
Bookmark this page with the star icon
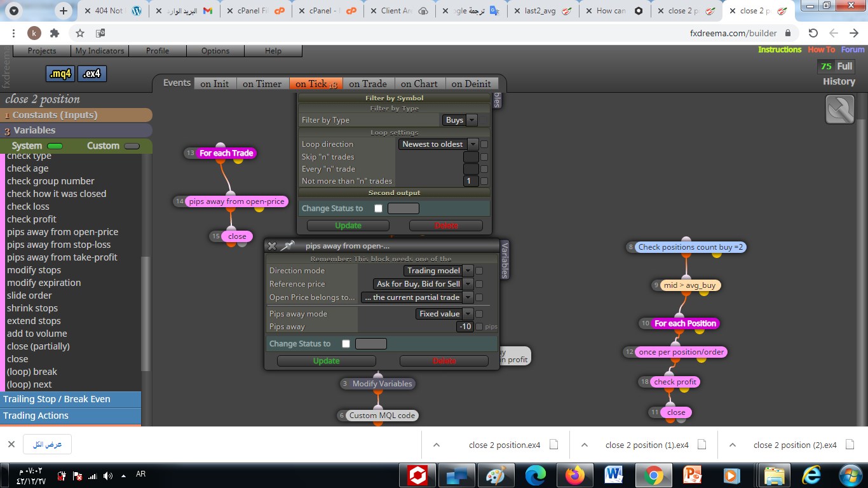[80, 33]
